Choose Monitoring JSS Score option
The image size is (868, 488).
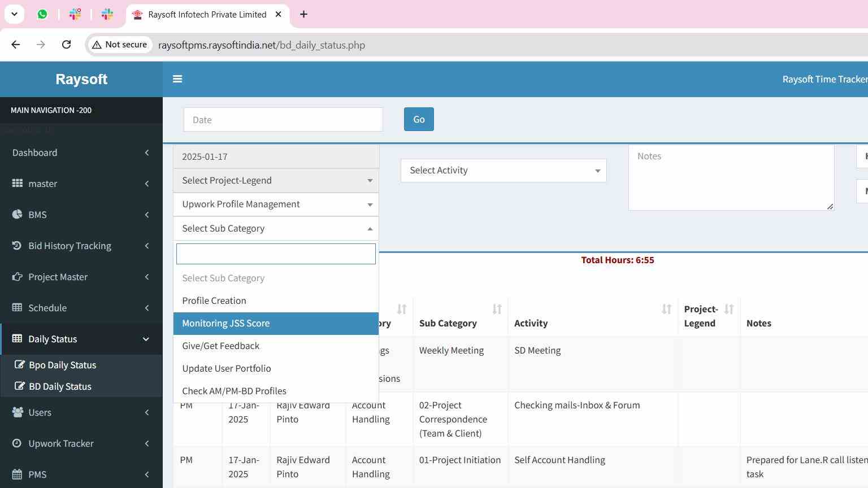point(276,323)
